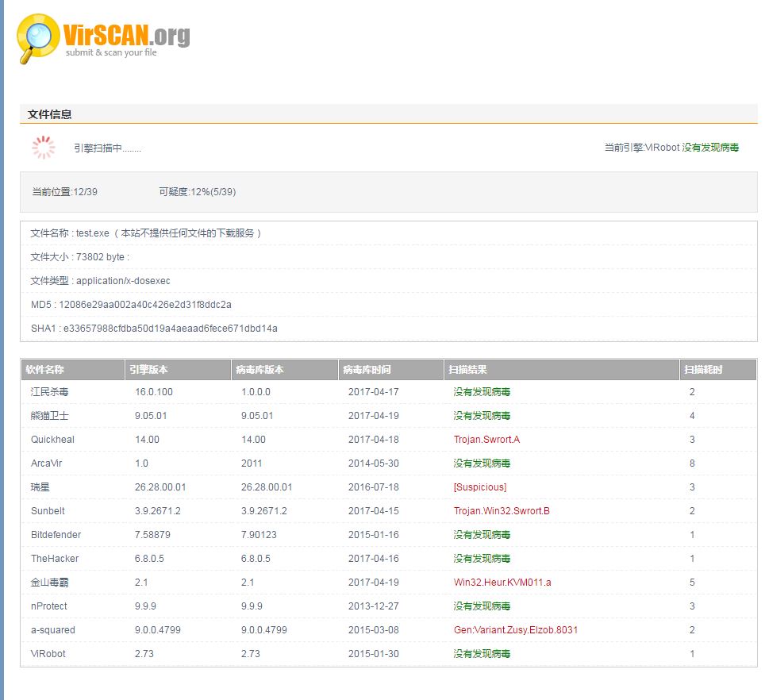This screenshot has height=700, width=765.
Task: Click 熊猫卫士's scan time value 4
Action: coord(692,416)
